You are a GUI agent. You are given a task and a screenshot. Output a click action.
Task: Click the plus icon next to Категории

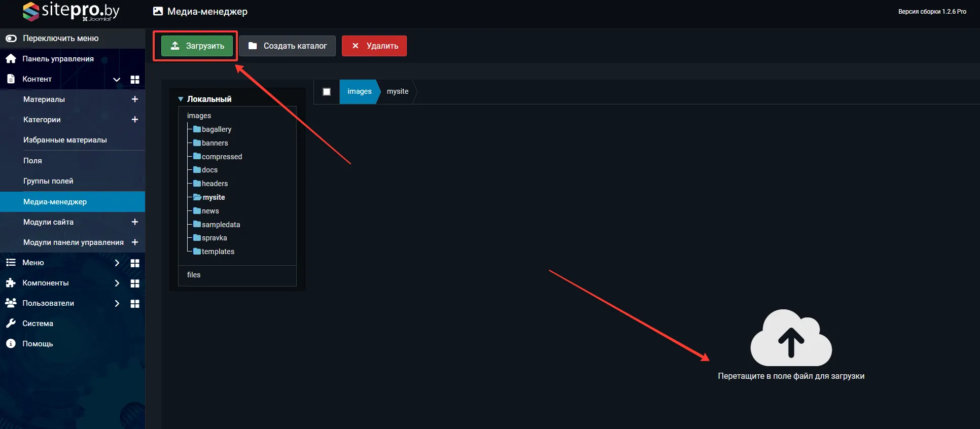(135, 120)
